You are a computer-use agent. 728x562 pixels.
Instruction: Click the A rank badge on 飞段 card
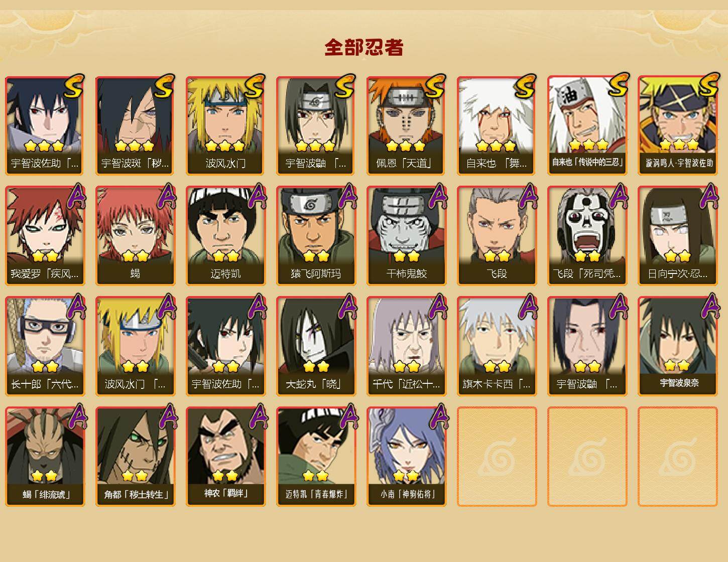(x=528, y=196)
